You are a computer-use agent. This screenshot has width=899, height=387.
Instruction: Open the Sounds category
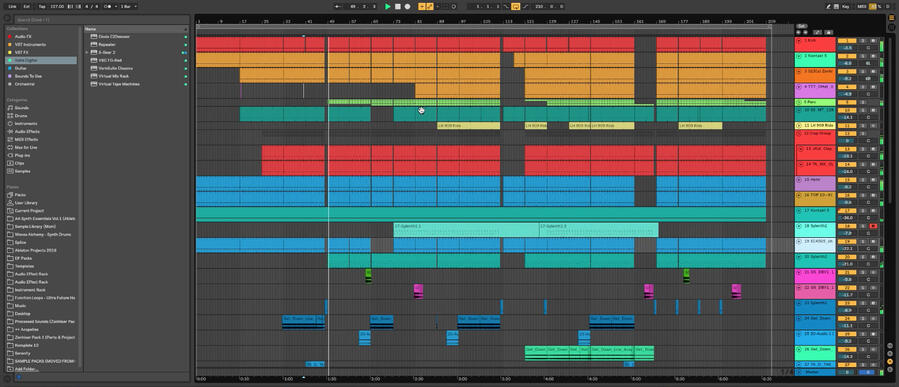coord(22,107)
